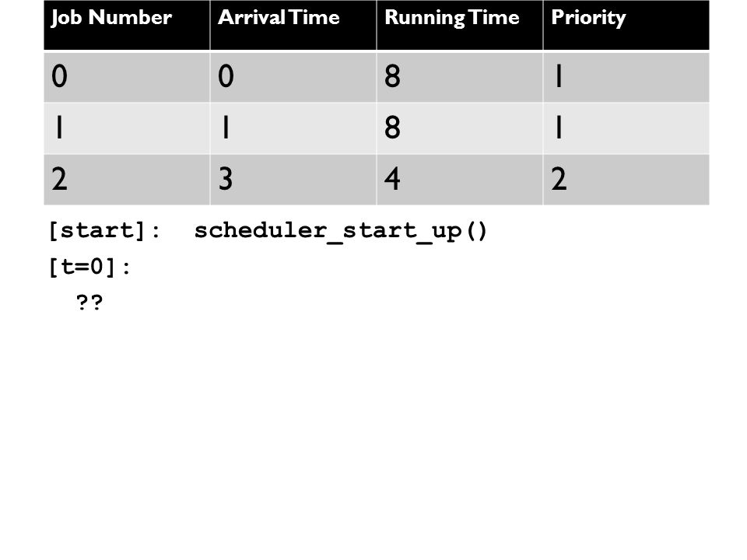Click the [t=0]: label
The width and height of the screenshot is (747, 560).
point(89,267)
